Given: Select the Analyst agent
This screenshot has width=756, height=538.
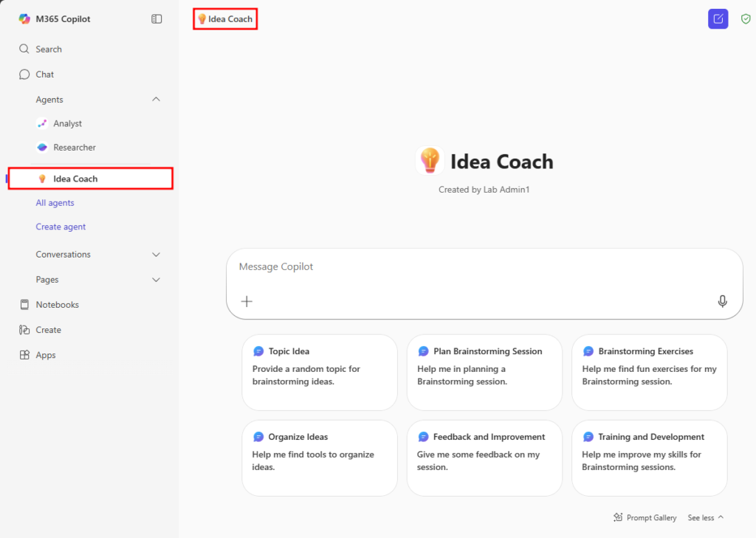Looking at the screenshot, I should pyautogui.click(x=67, y=124).
